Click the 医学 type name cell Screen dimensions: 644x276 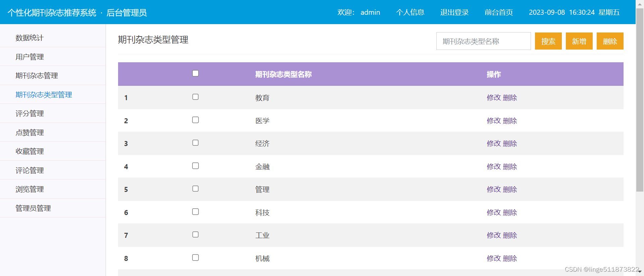(262, 121)
